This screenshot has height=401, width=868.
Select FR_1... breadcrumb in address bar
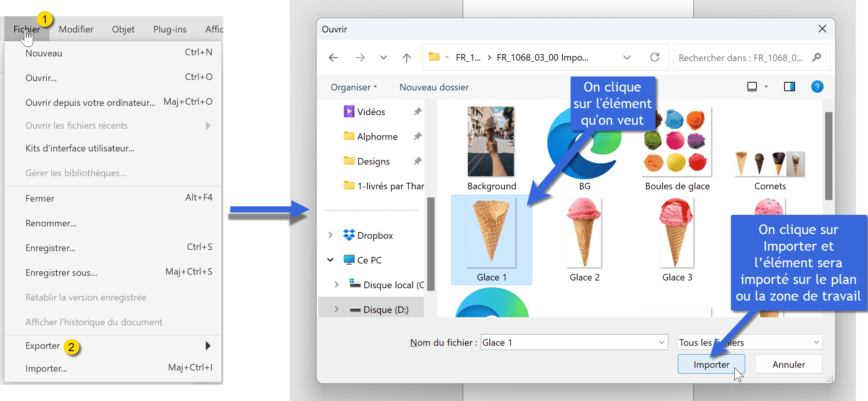coord(468,58)
